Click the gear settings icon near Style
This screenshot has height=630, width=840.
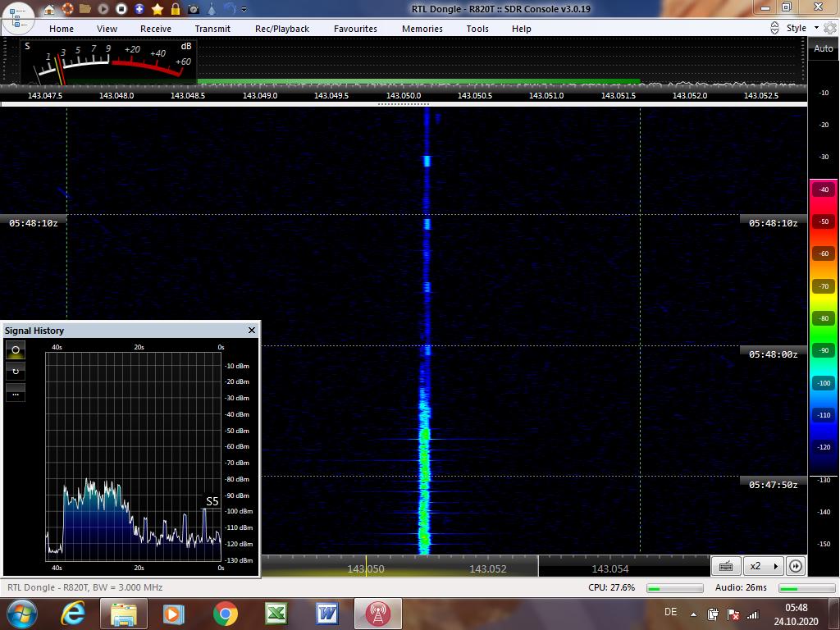[x=830, y=28]
